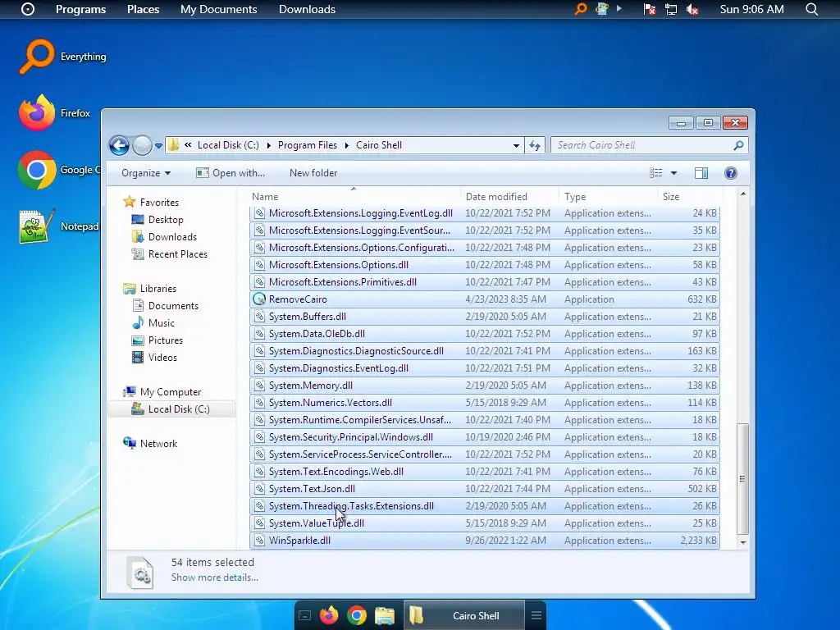Viewport: 840px width, 630px height.
Task: Click network tray icon in top bar
Action: click(671, 9)
